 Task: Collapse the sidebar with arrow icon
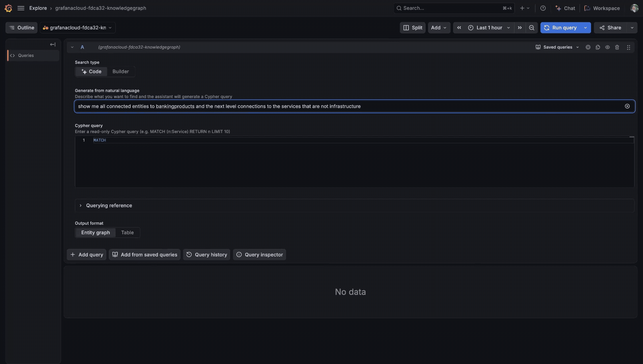pyautogui.click(x=53, y=44)
